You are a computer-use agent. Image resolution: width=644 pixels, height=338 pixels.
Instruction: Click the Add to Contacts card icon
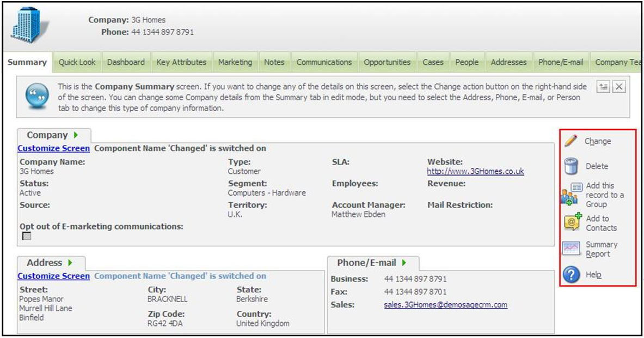point(573,221)
